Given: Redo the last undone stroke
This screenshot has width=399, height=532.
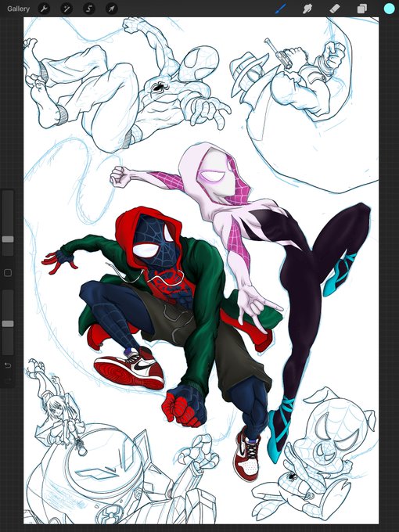Looking at the screenshot, I should click(8, 380).
